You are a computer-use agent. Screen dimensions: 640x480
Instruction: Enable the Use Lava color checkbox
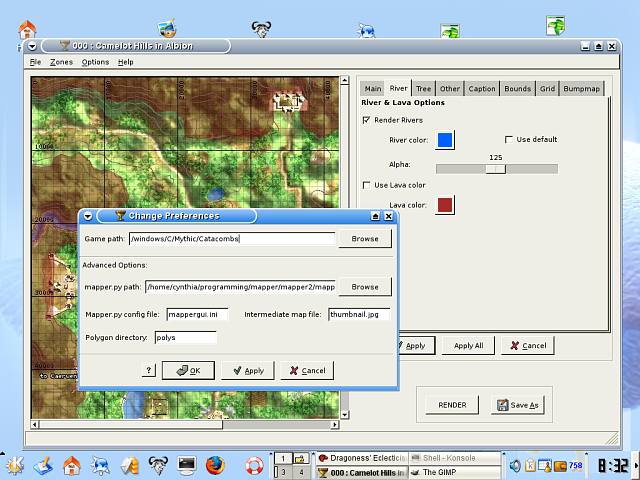pyautogui.click(x=367, y=185)
